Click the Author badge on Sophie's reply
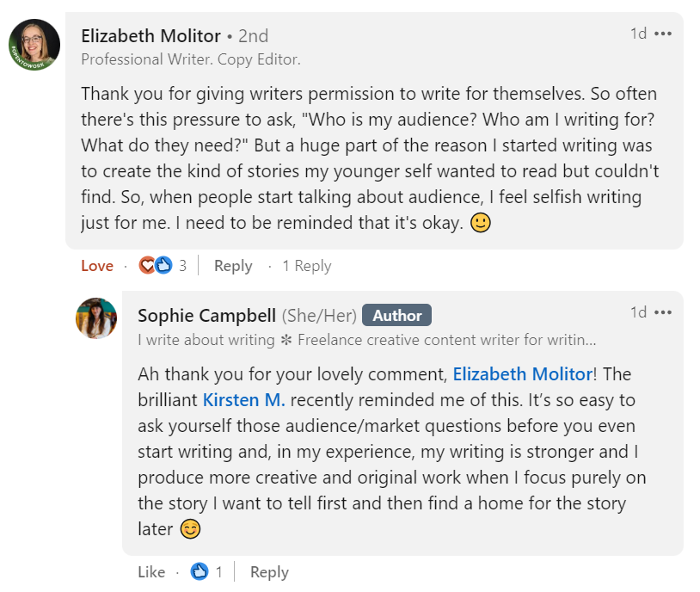 (397, 315)
